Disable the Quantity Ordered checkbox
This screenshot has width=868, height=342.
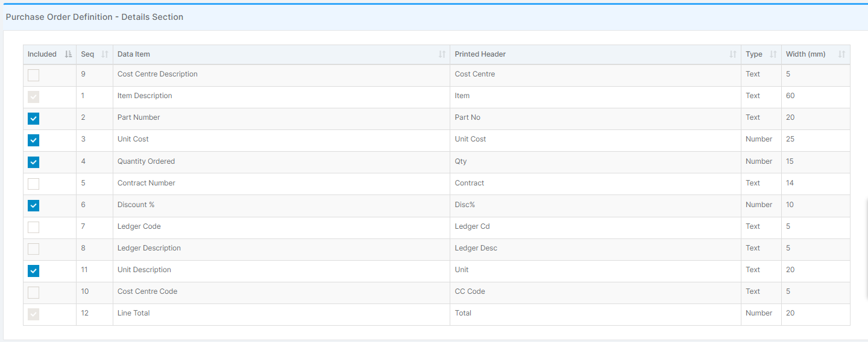(34, 162)
